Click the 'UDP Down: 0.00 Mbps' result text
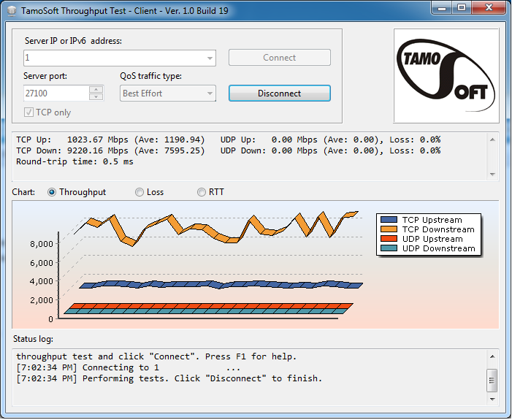Viewport: 512px width, 420px height. pos(330,151)
